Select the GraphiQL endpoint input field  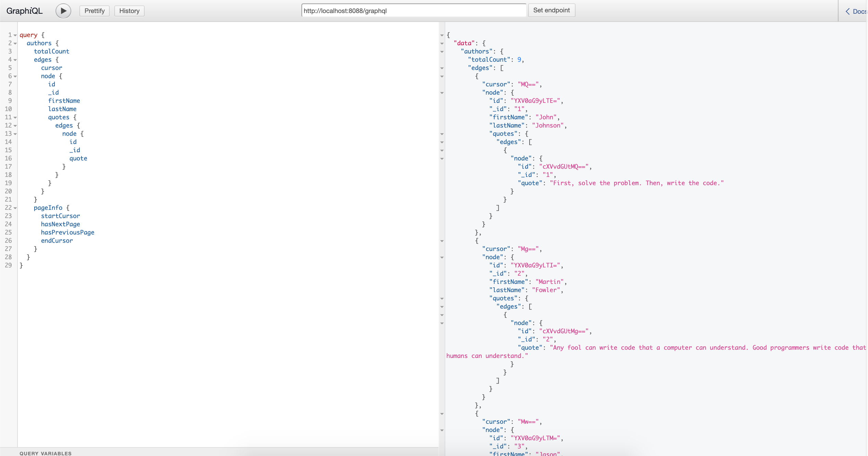coord(413,10)
